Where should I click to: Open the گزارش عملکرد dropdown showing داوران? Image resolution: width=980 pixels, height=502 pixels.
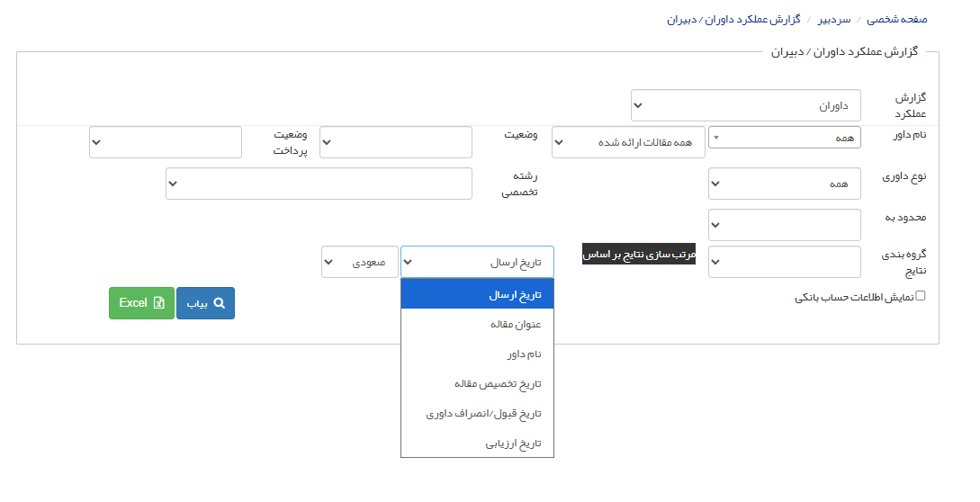pos(745,105)
